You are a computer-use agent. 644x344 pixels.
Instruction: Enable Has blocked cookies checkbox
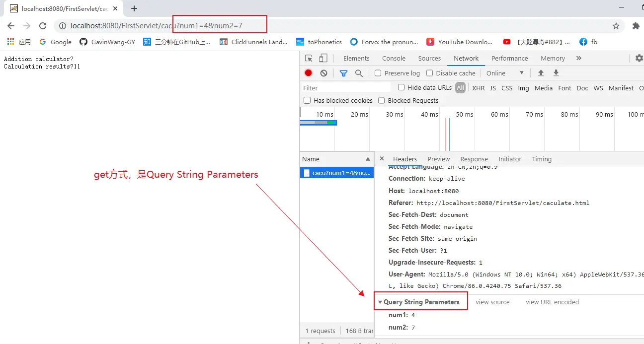(x=307, y=100)
